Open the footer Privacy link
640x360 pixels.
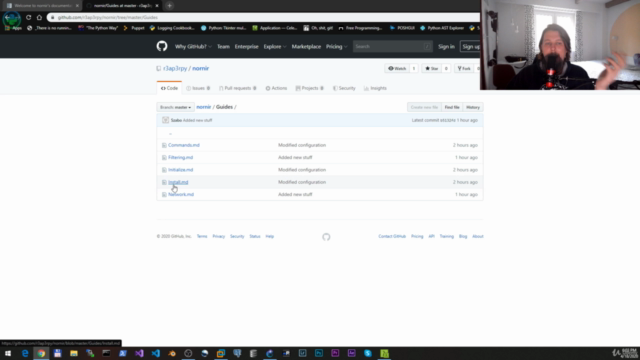[x=218, y=236]
